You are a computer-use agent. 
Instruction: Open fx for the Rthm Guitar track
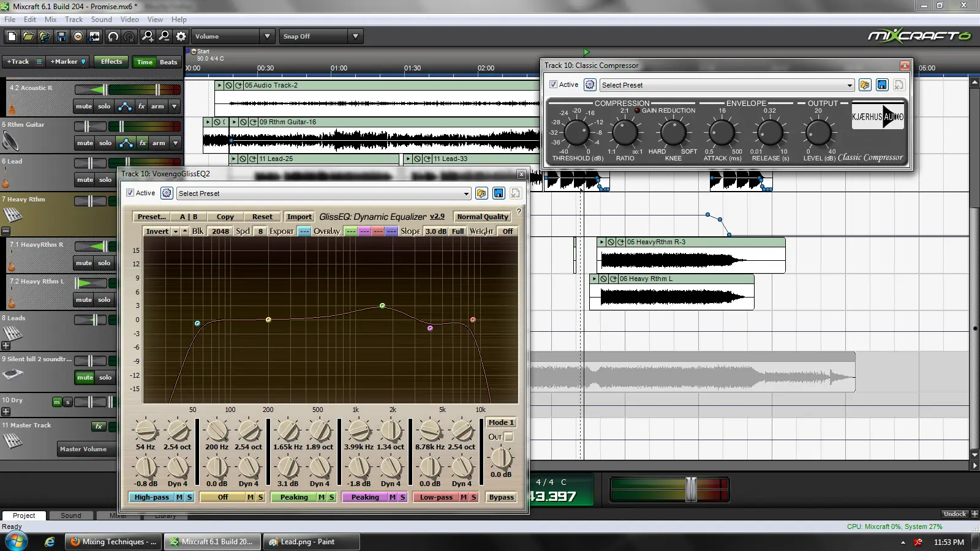143,143
